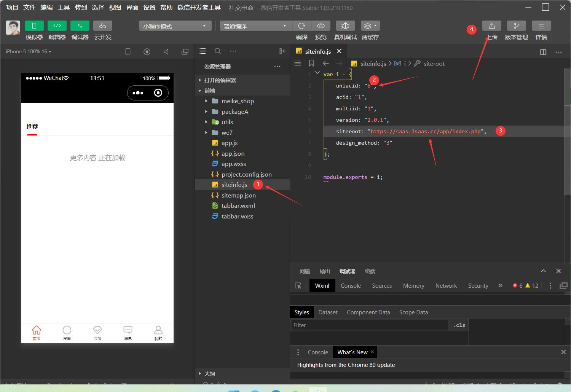Open sidebar more options ellipsis
Screen dimensions: 571x392
click(x=233, y=51)
